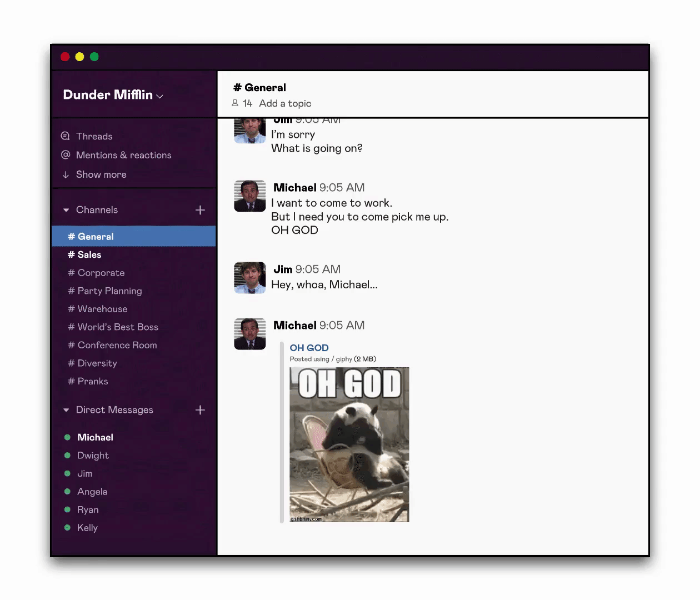Open the Party Planning channel
This screenshot has width=700, height=600.
(x=105, y=291)
